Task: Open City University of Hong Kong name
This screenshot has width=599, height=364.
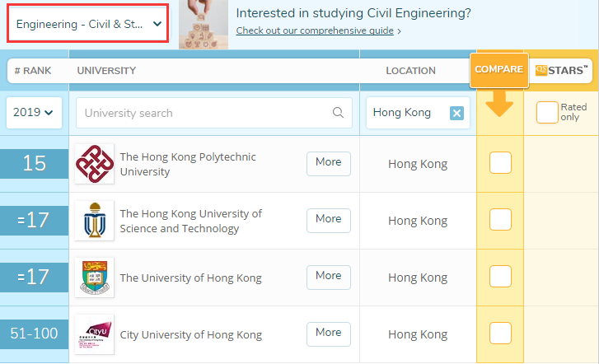Action: click(191, 335)
